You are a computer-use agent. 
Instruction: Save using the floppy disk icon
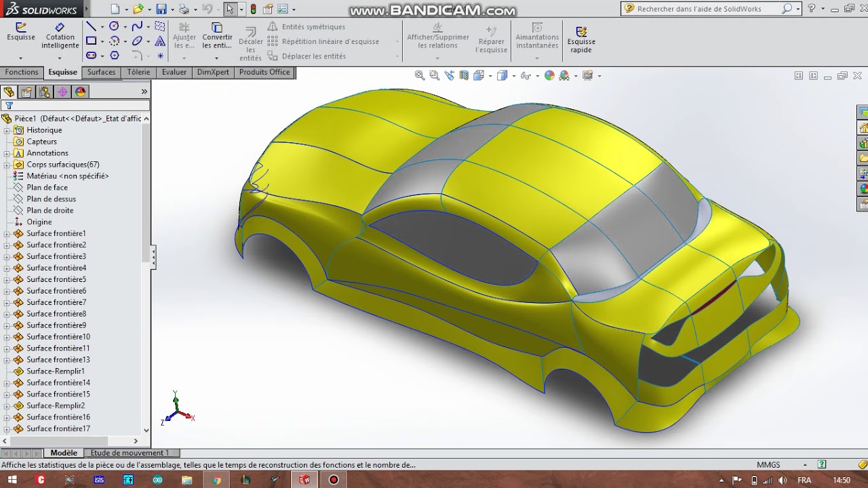click(x=161, y=9)
